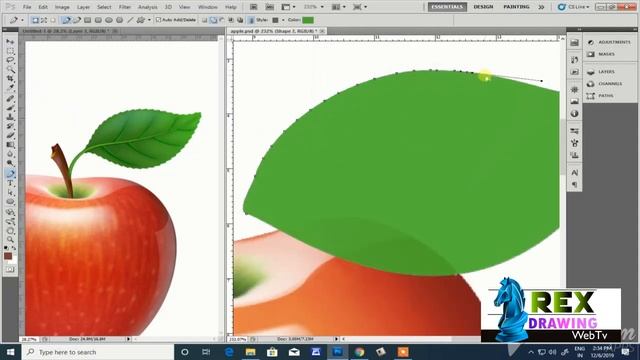Image resolution: width=640 pixels, height=360 pixels.
Task: Choose the Line shape in options bar
Action: pyautogui.click(x=130, y=20)
